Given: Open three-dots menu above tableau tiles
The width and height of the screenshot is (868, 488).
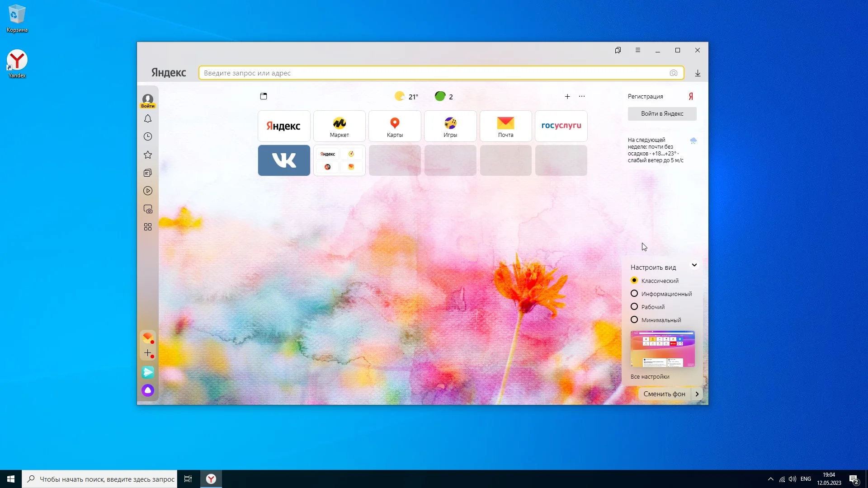Looking at the screenshot, I should 582,96.
